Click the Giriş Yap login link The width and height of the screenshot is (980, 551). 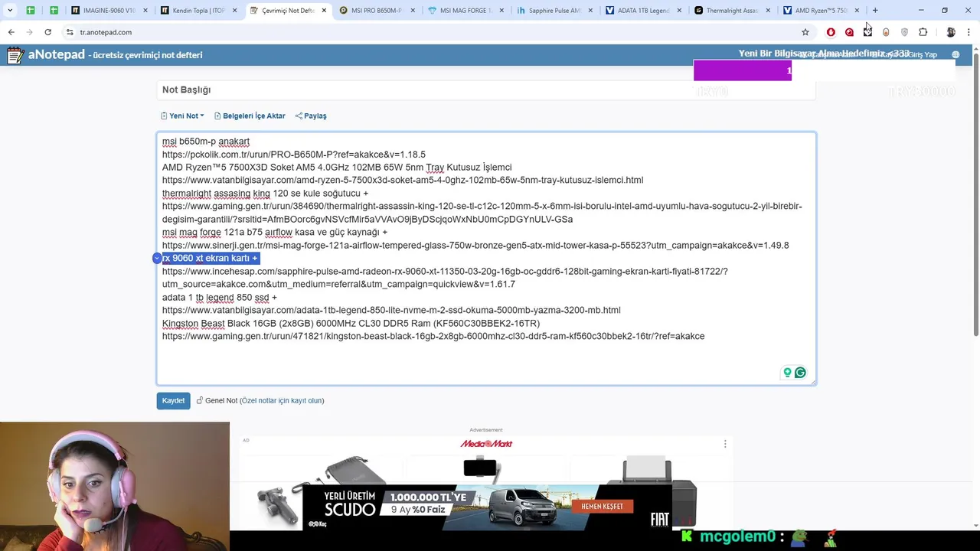(922, 55)
